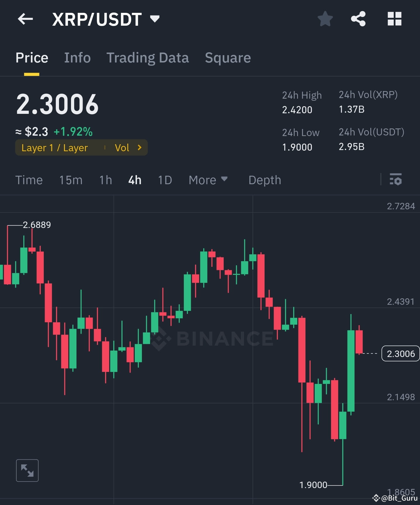Open chart settings icon beside timeframes

click(x=396, y=180)
